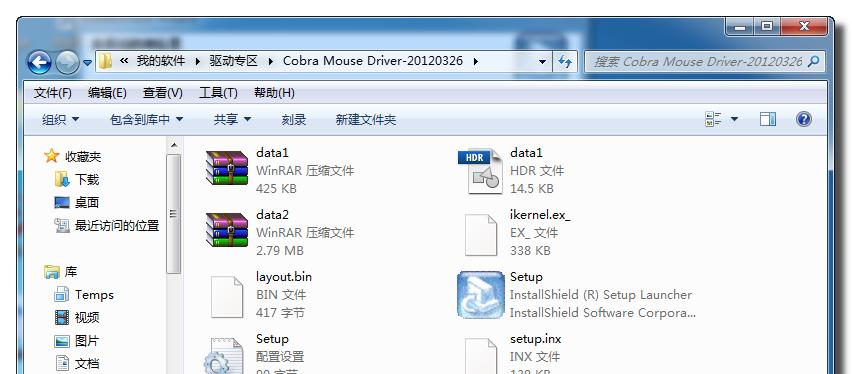Click the 库 libraries icon

pyautogui.click(x=52, y=271)
